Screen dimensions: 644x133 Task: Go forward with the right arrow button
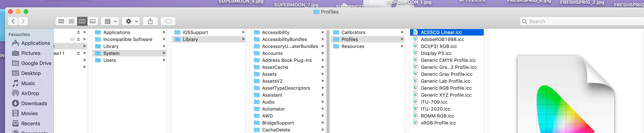pos(23,21)
